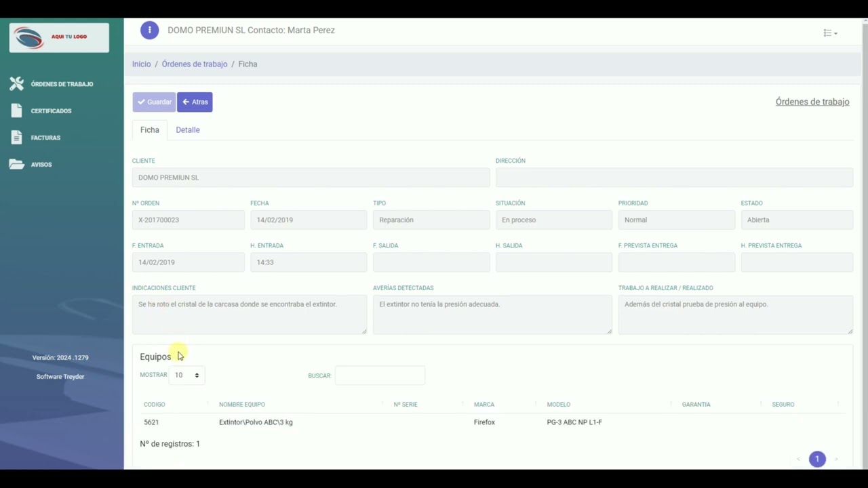Sort by the Modelo column header
This screenshot has height=488, width=868.
(x=559, y=405)
